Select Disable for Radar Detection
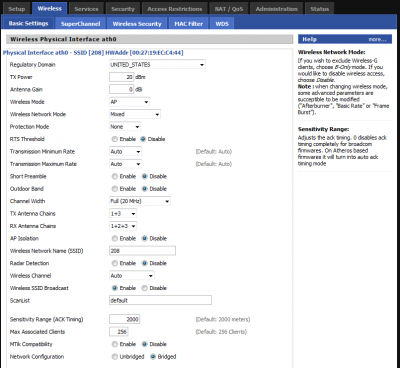 coord(145,263)
